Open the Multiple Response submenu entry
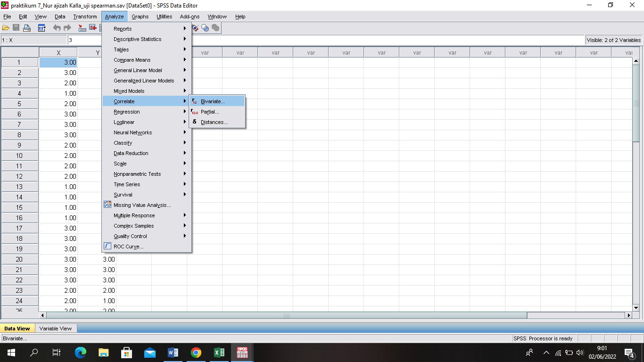This screenshot has height=362, width=644. 147,215
